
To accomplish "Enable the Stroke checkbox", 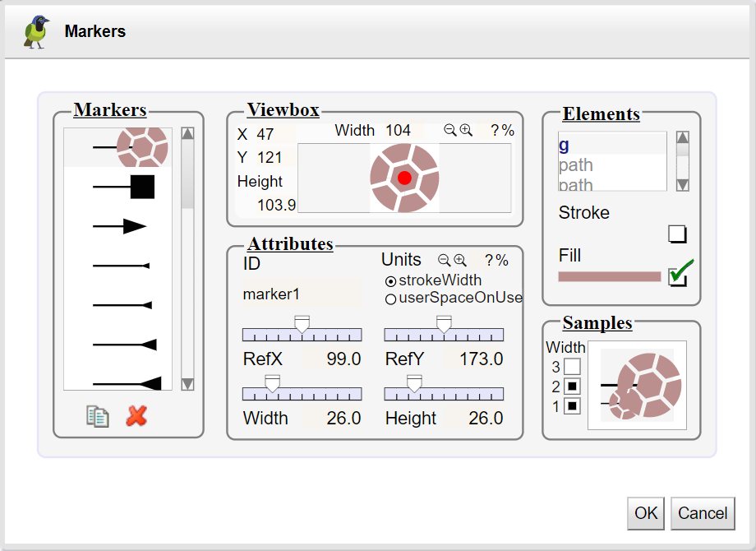I will point(677,234).
